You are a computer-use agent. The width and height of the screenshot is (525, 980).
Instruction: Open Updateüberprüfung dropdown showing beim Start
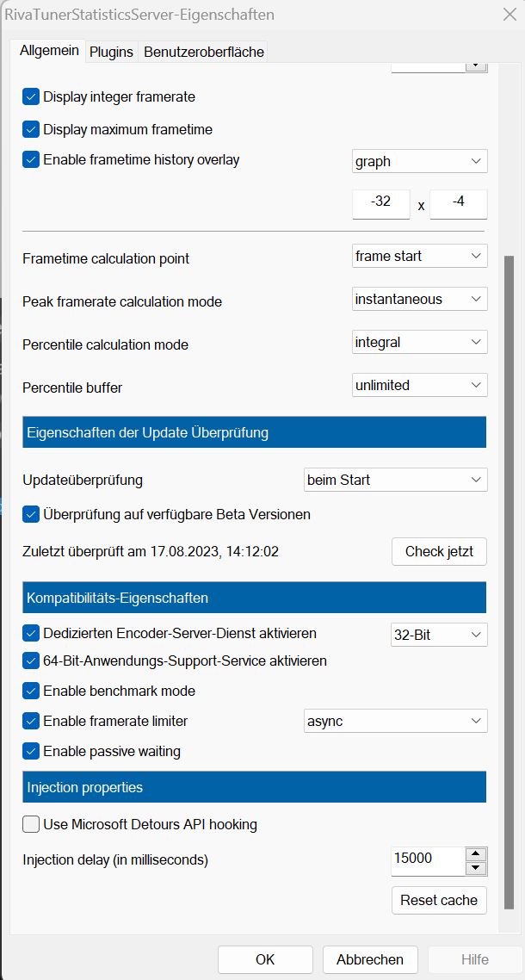(x=396, y=480)
